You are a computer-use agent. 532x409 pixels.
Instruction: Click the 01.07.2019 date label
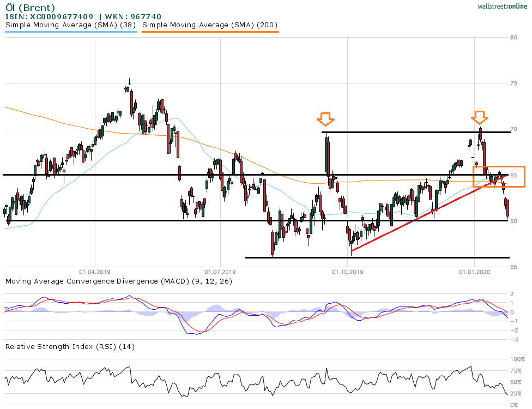(220, 270)
